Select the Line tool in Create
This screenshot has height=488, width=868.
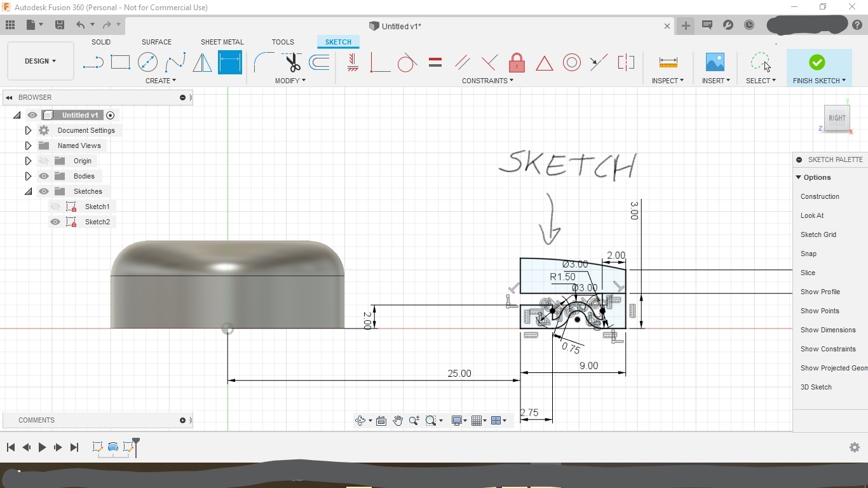click(x=93, y=62)
